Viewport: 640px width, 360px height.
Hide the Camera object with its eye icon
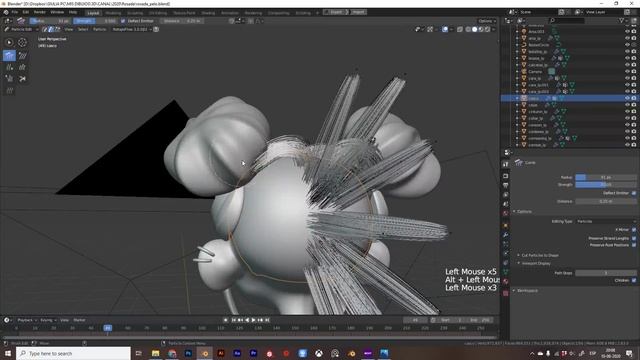pyautogui.click(x=627, y=71)
